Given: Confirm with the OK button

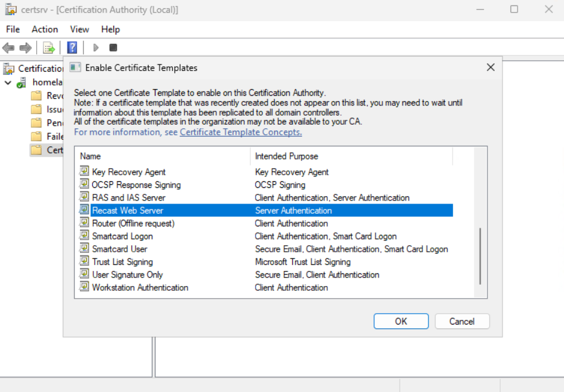Looking at the screenshot, I should [401, 322].
